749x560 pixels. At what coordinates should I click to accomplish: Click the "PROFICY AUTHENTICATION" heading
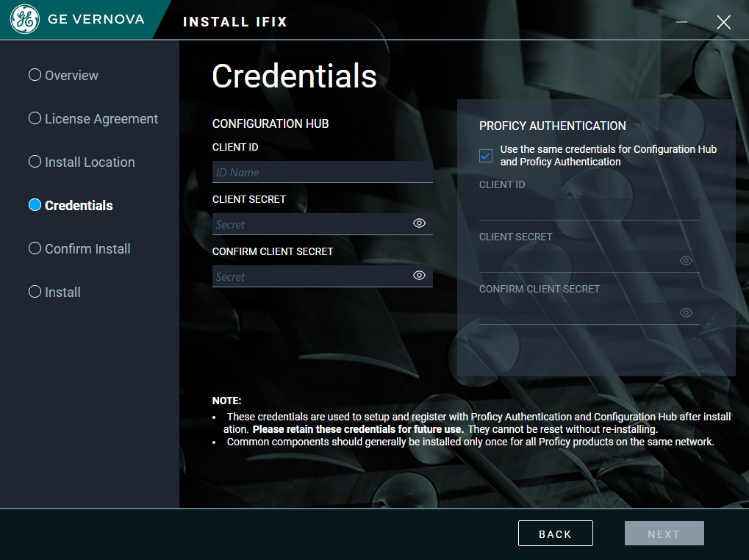(x=552, y=126)
